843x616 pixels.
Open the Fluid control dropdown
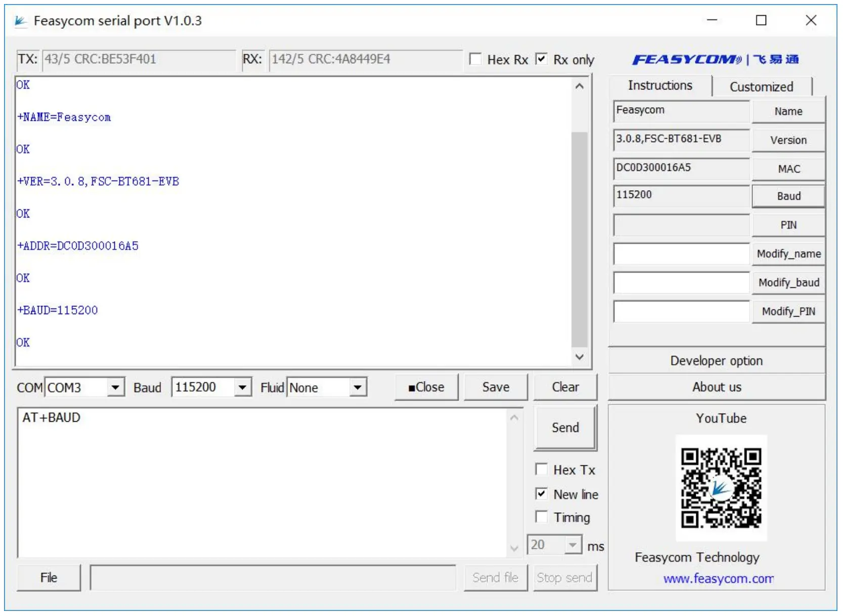tap(358, 387)
